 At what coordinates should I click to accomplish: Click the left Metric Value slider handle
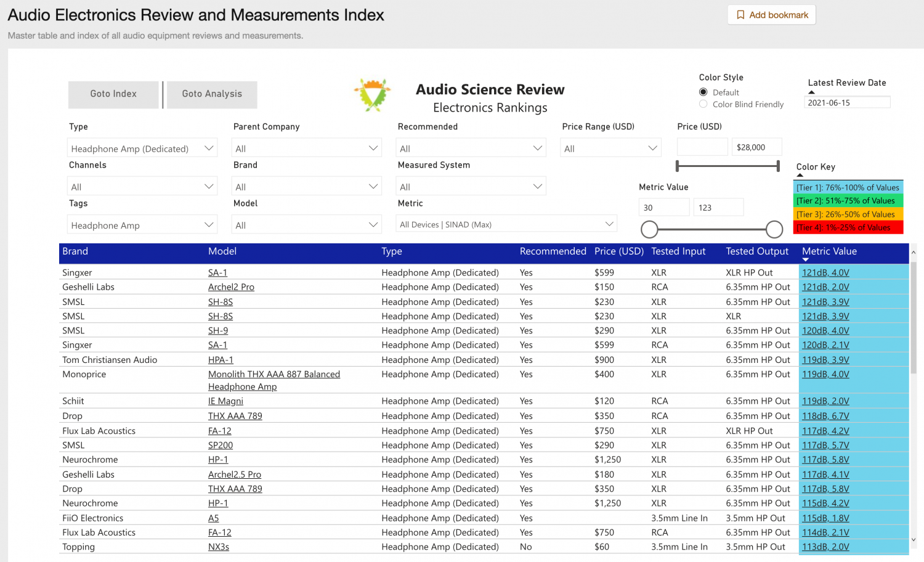point(649,229)
